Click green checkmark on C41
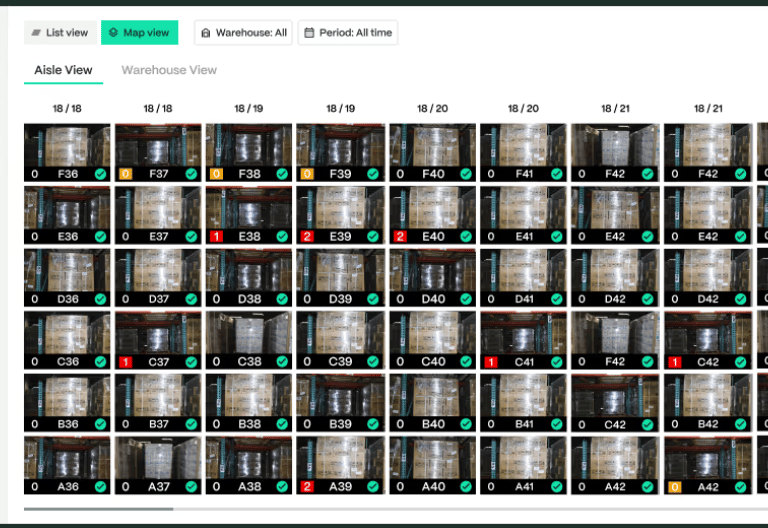The image size is (768, 528). pyautogui.click(x=557, y=362)
